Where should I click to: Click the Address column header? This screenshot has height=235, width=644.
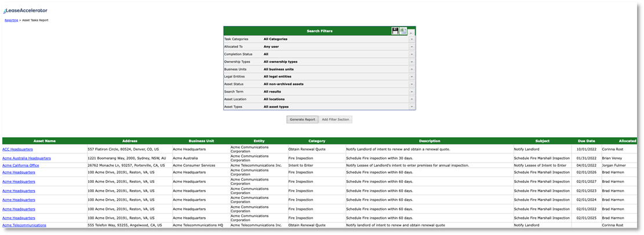[x=130, y=141]
